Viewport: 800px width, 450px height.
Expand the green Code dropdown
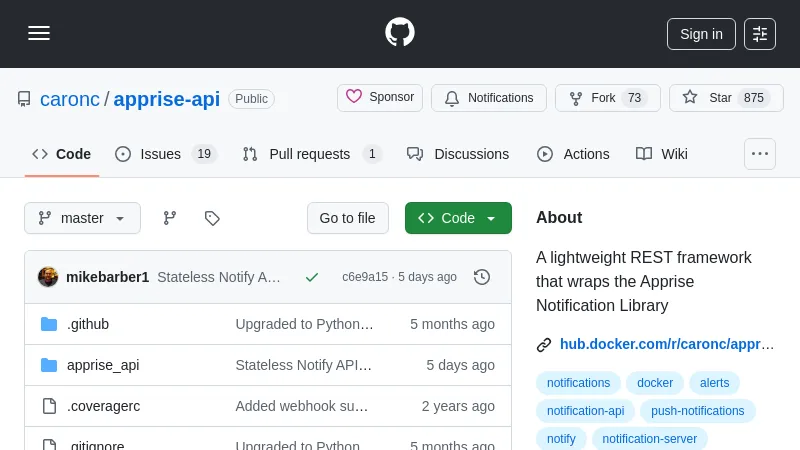pos(458,218)
